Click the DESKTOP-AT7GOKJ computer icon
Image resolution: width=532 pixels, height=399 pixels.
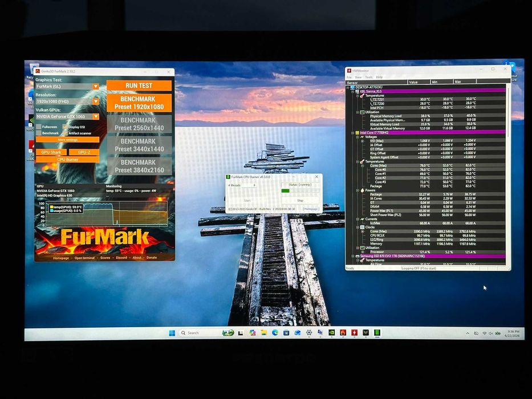pyautogui.click(x=352, y=87)
